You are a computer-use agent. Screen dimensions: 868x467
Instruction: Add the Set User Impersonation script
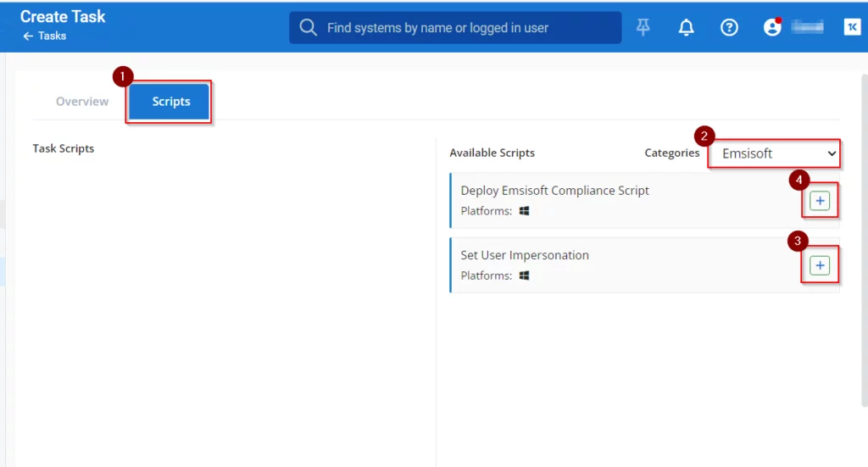[x=820, y=265]
